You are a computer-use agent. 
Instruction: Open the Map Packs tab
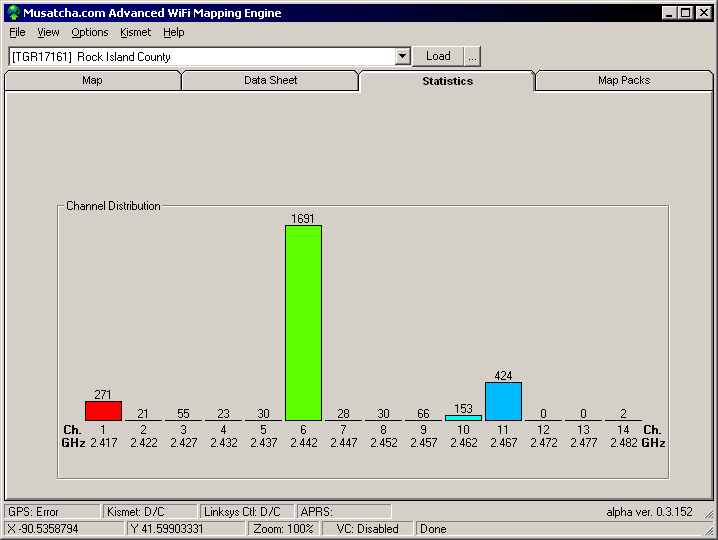pyautogui.click(x=623, y=81)
